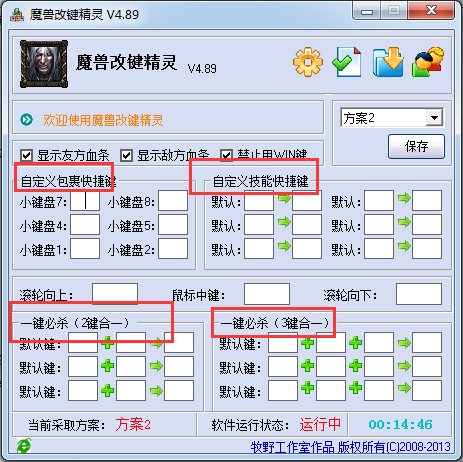This screenshot has height=462, width=463.
Task: Click the 小键盘8 hotkey field
Action: point(173,201)
